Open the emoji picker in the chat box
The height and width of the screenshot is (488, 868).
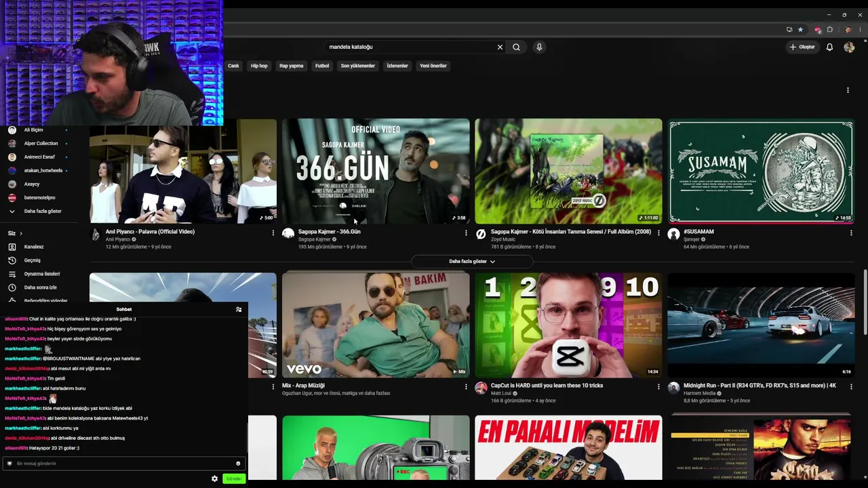238,464
